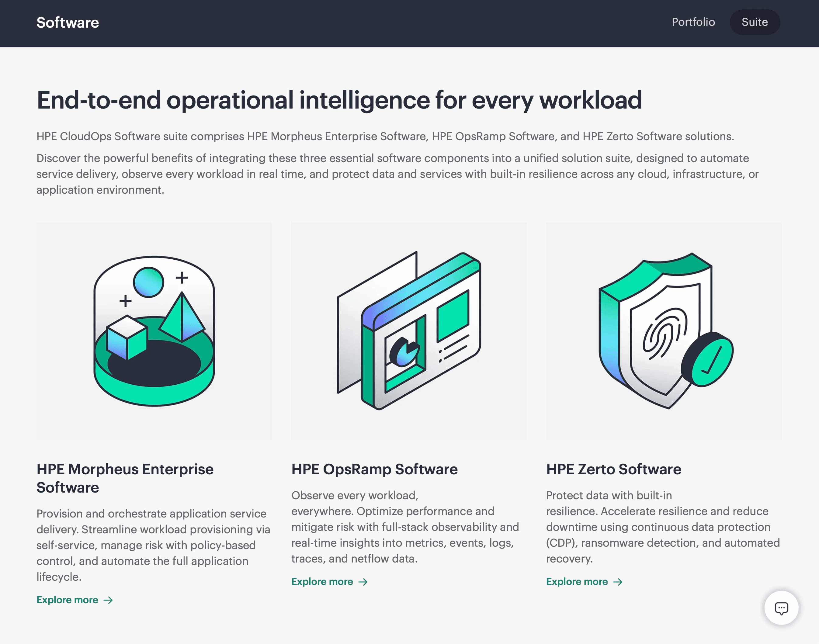Click the HPE OpsRamp Software heading
The height and width of the screenshot is (644, 819).
tap(374, 469)
